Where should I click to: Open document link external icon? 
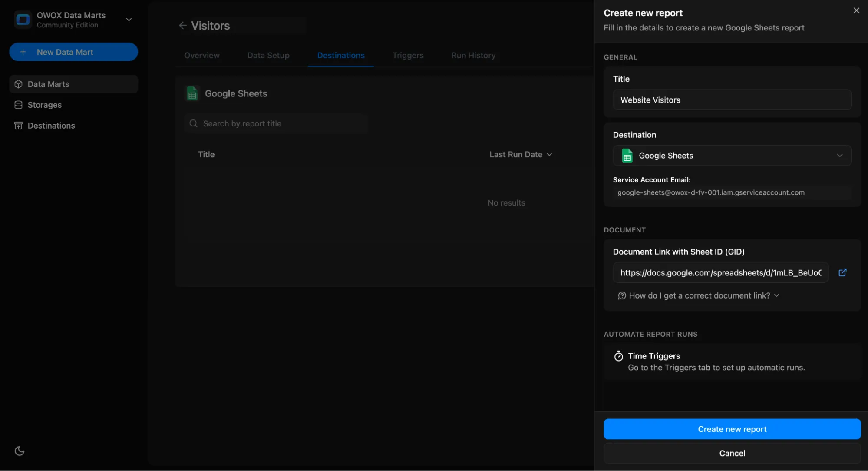pos(842,272)
